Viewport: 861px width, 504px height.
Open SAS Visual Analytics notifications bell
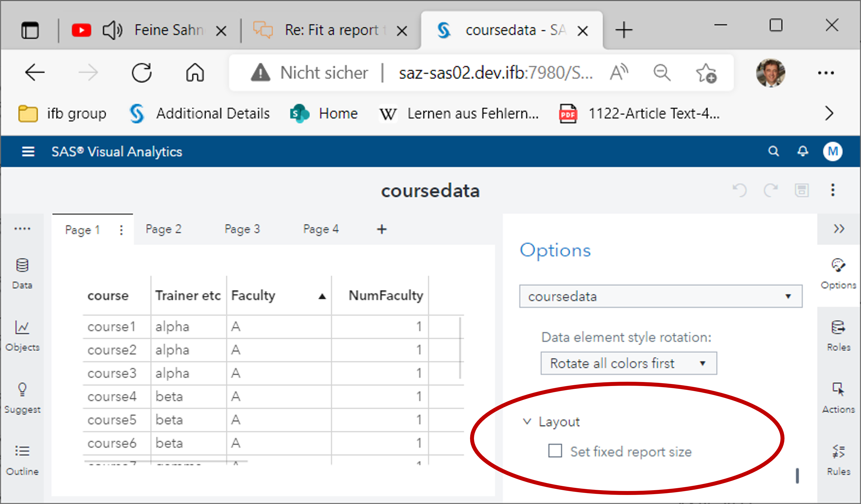point(803,151)
